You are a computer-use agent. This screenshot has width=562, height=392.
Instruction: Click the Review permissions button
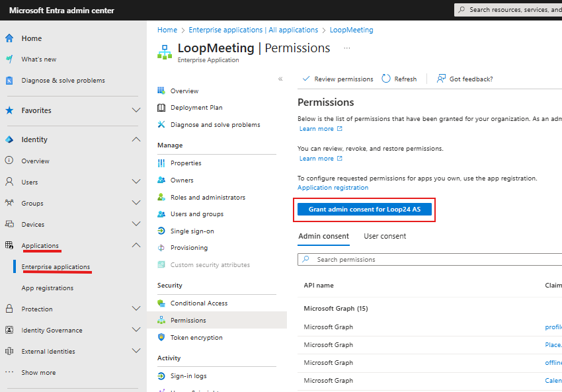click(338, 79)
